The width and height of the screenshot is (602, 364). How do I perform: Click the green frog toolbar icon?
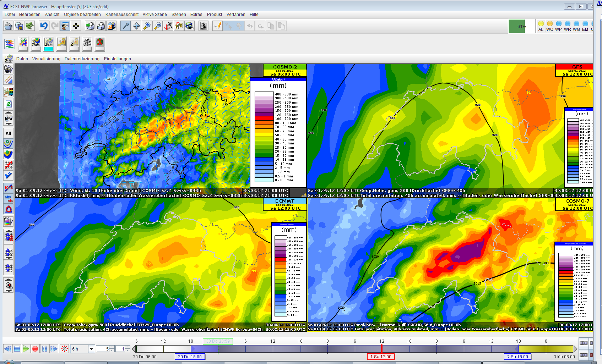tap(30, 26)
